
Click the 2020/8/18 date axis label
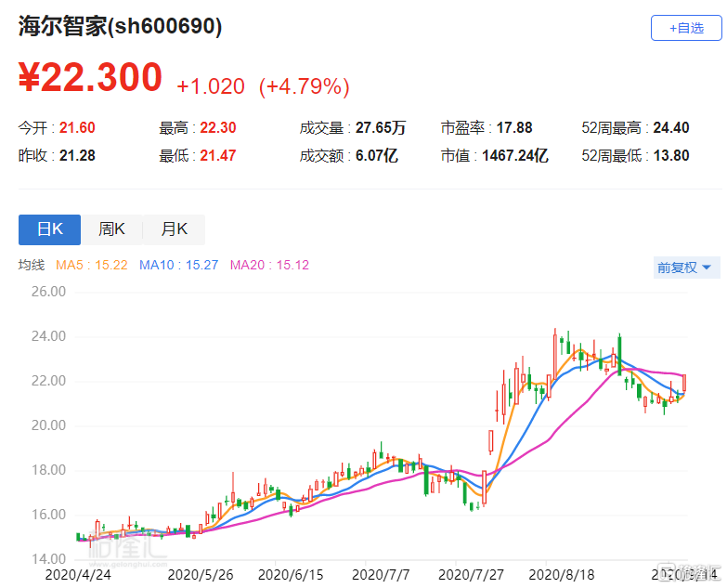[x=562, y=575]
